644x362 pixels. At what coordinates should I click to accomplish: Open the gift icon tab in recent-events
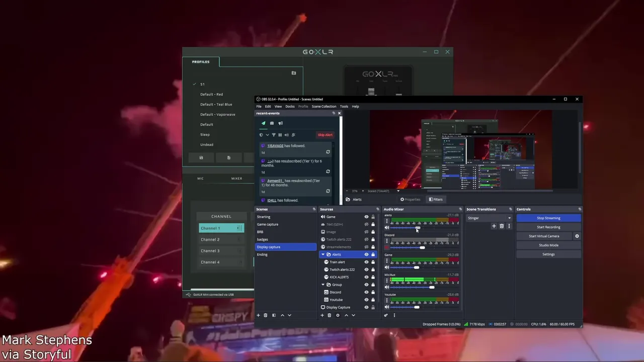(272, 123)
